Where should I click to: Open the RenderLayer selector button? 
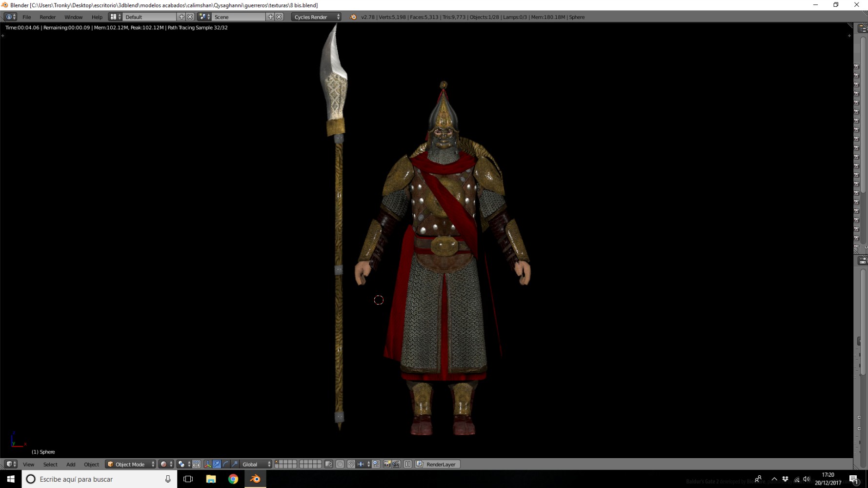(x=437, y=465)
